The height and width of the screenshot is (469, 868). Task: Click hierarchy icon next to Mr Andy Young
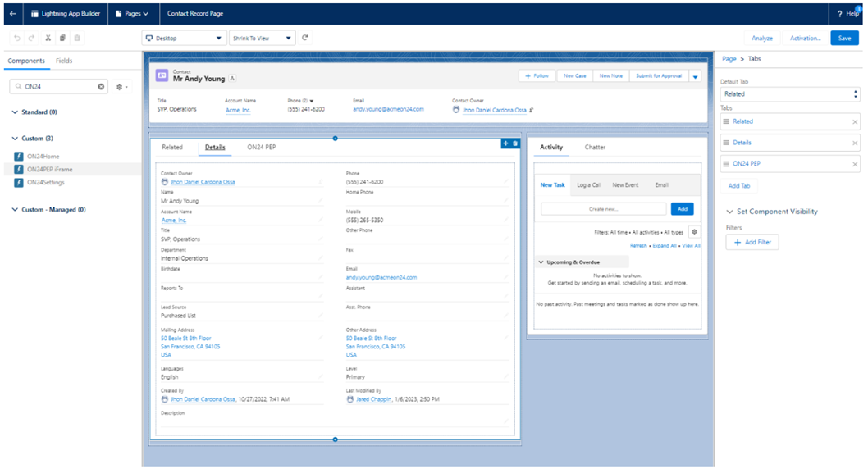click(x=232, y=79)
